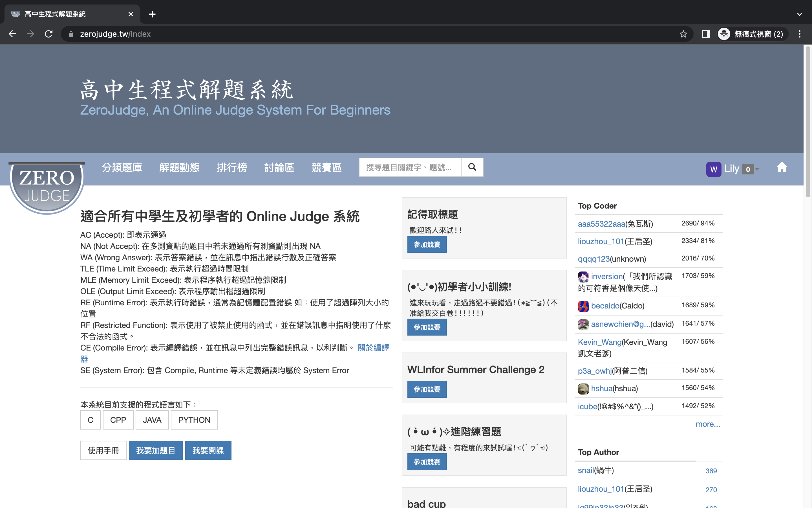Open inversion's profile link
This screenshot has width=812, height=508.
[x=607, y=277]
